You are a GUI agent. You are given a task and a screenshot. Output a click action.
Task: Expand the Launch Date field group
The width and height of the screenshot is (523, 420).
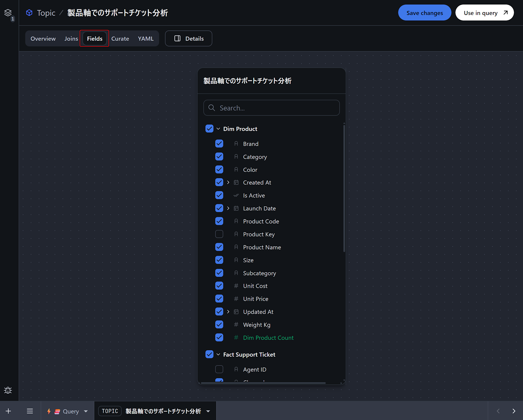[228, 208]
